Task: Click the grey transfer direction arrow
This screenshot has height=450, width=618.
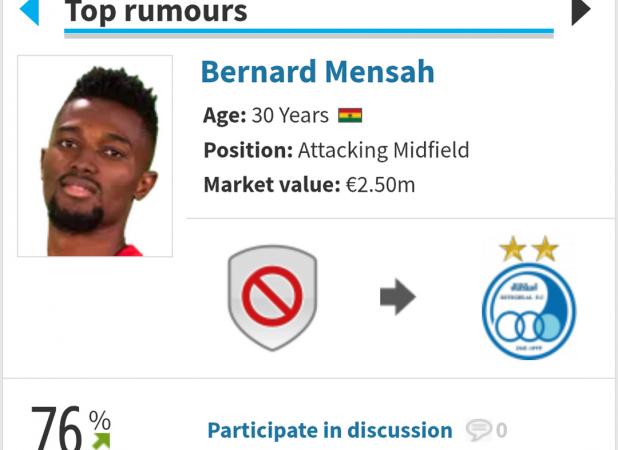Action: 398,297
